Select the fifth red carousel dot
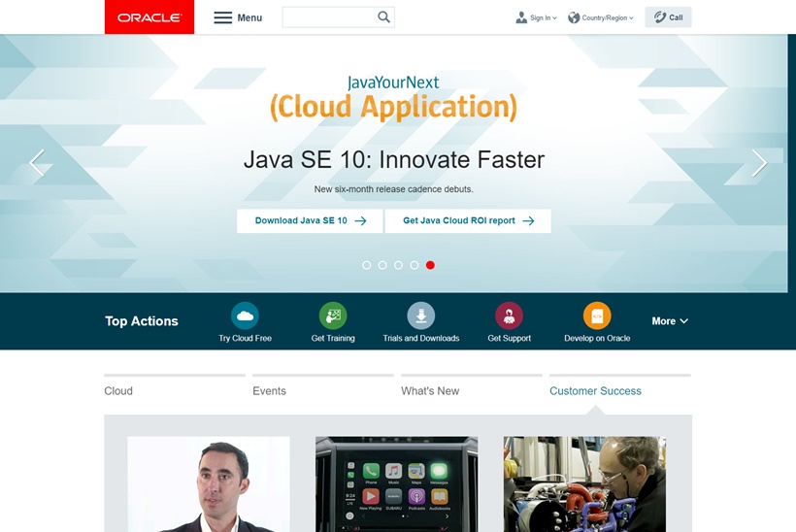796x532 pixels. coord(430,265)
